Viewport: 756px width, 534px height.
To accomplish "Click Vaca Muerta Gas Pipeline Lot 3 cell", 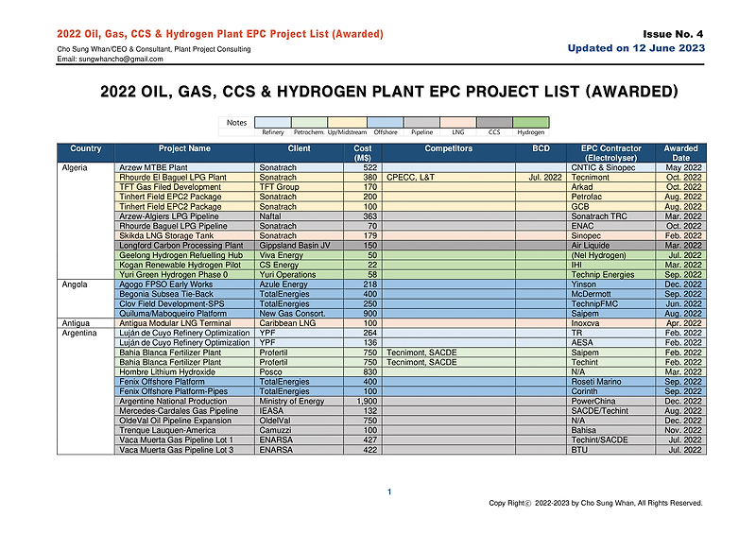I will (184, 450).
